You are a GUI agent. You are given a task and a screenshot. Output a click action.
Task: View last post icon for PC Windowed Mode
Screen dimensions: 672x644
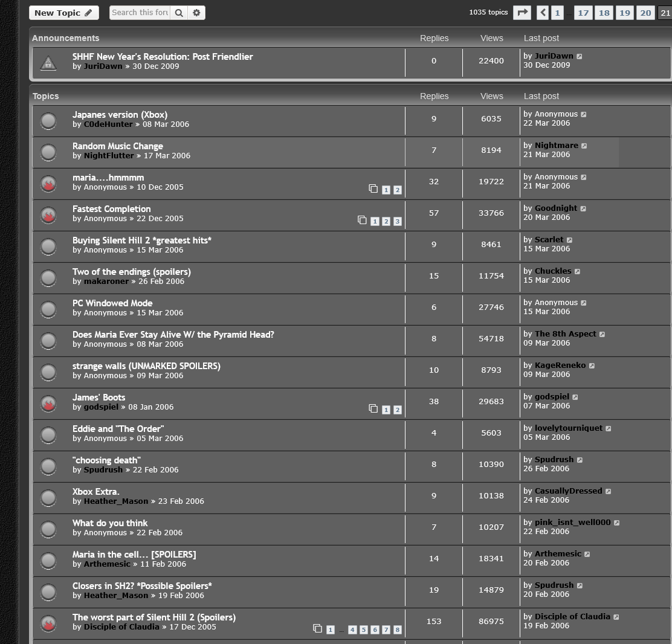point(584,303)
